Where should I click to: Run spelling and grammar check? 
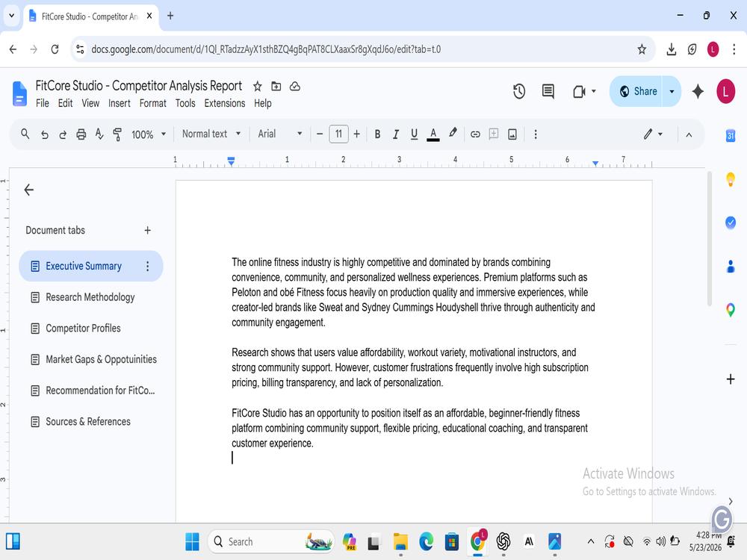pos(99,134)
